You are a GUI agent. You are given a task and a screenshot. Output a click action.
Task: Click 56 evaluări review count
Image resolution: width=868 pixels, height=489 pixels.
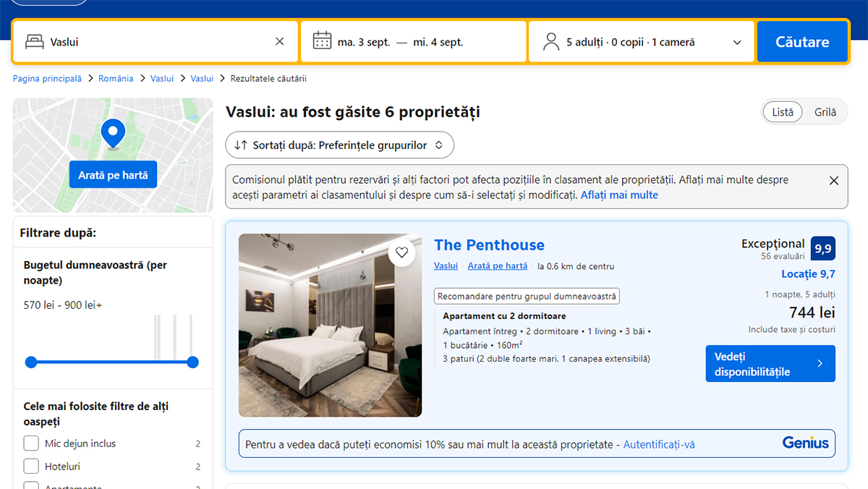[783, 256]
